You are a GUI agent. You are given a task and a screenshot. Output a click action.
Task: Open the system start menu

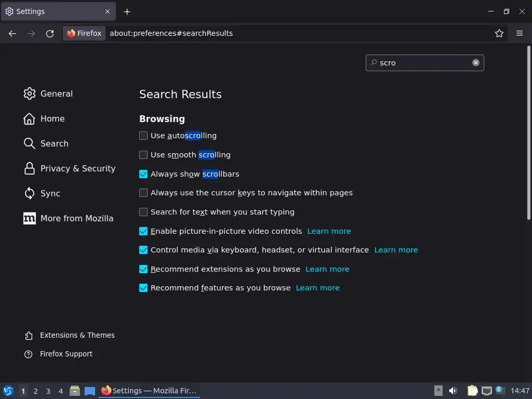[8, 391]
